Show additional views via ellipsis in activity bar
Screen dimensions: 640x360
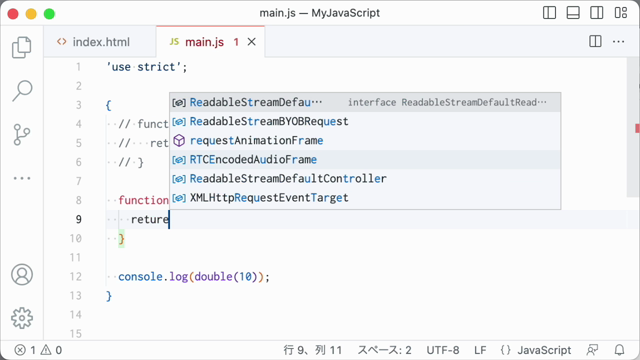tap(22, 178)
